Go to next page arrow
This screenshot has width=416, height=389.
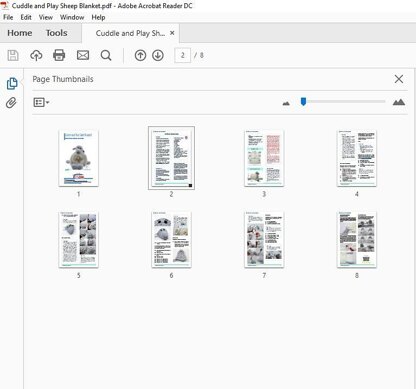[x=158, y=55]
